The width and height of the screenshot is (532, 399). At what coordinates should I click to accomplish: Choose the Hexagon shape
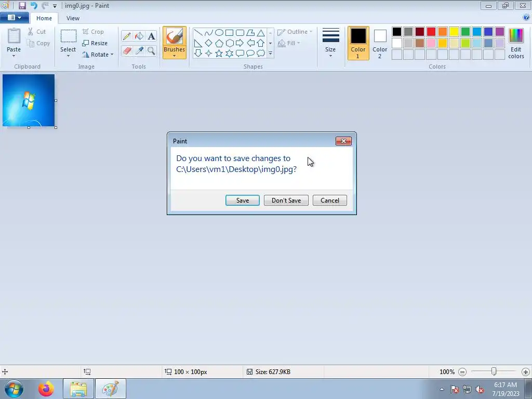[x=229, y=43]
